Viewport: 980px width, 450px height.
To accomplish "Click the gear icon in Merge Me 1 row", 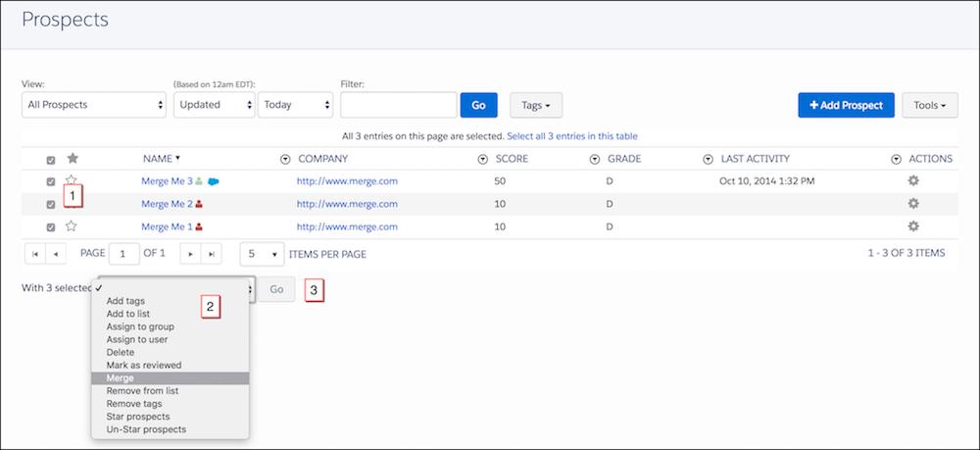I will tap(912, 226).
